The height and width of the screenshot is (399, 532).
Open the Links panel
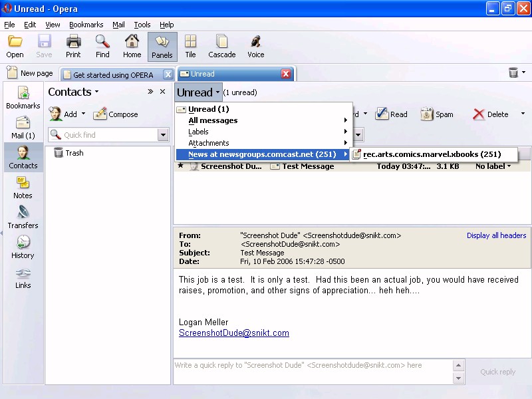(x=23, y=277)
